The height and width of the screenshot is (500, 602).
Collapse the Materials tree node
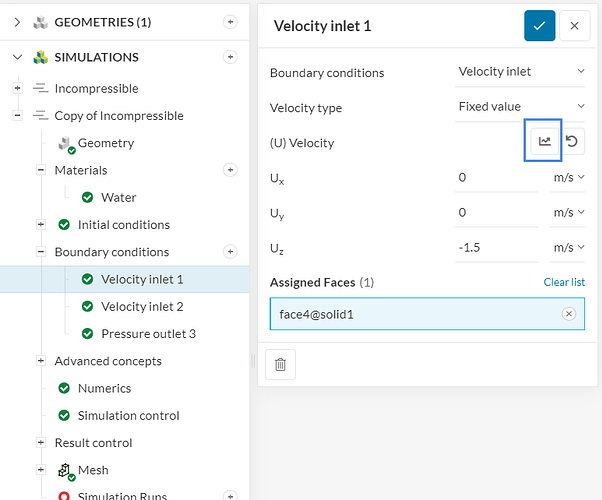point(41,170)
